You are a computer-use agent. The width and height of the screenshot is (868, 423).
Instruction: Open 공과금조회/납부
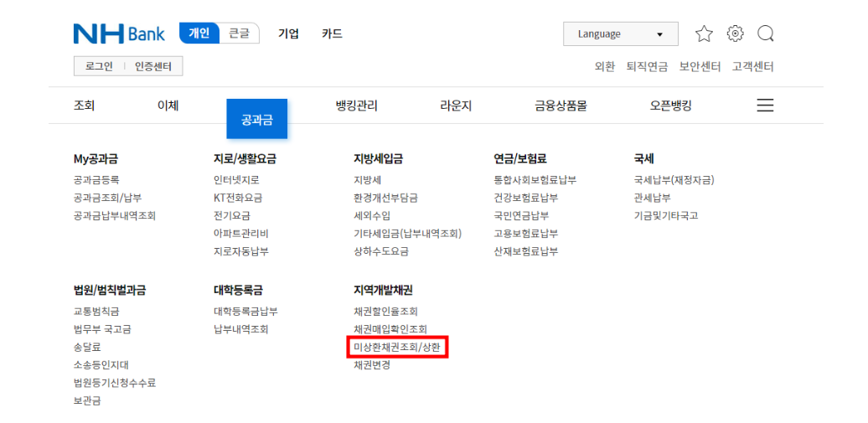coord(108,198)
